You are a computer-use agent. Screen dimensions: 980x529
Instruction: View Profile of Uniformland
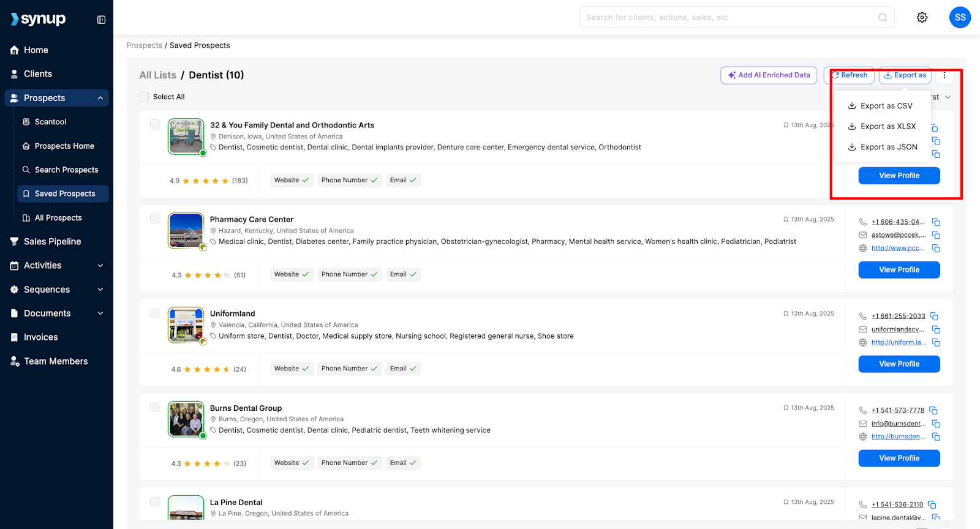tap(899, 364)
